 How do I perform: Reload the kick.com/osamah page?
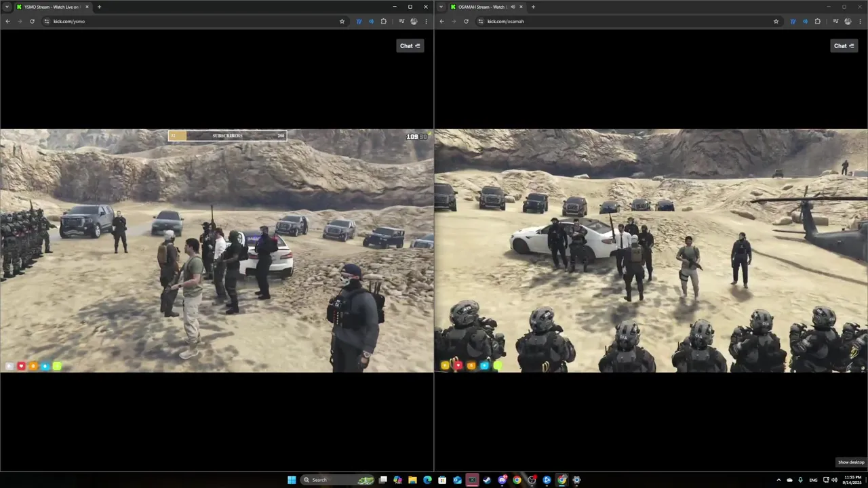pos(466,21)
